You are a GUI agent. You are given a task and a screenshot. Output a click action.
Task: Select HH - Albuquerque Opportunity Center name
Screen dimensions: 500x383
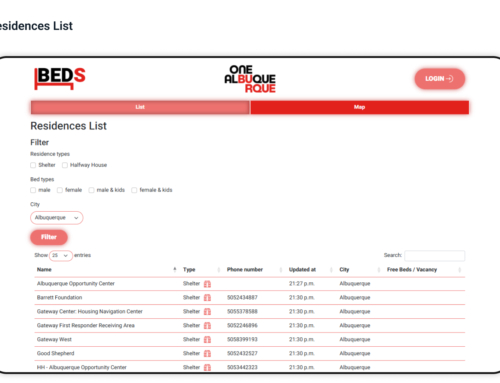click(82, 367)
